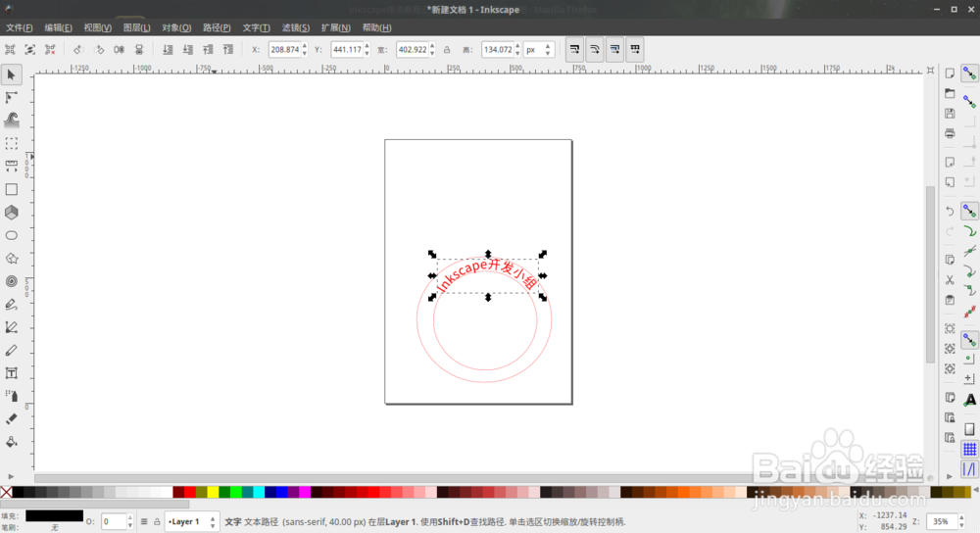The height and width of the screenshot is (533, 980).
Task: Toggle snapping to grids
Action: 969,449
